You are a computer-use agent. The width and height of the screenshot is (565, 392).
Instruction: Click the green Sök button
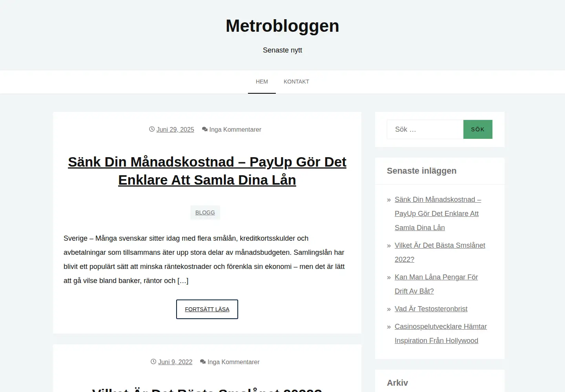pyautogui.click(x=478, y=129)
